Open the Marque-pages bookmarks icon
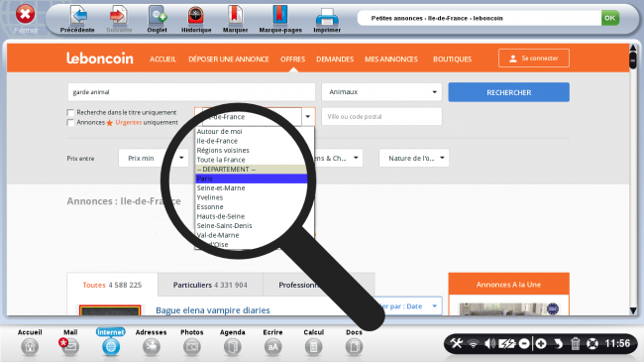This screenshot has width=644, height=362. tap(280, 16)
